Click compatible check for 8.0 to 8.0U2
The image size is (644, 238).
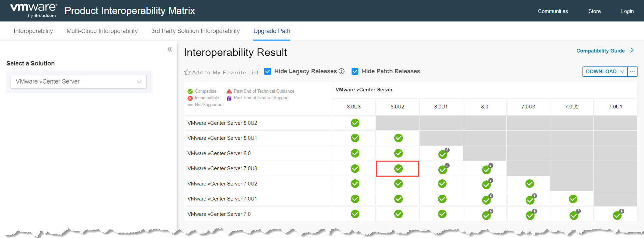tap(398, 153)
